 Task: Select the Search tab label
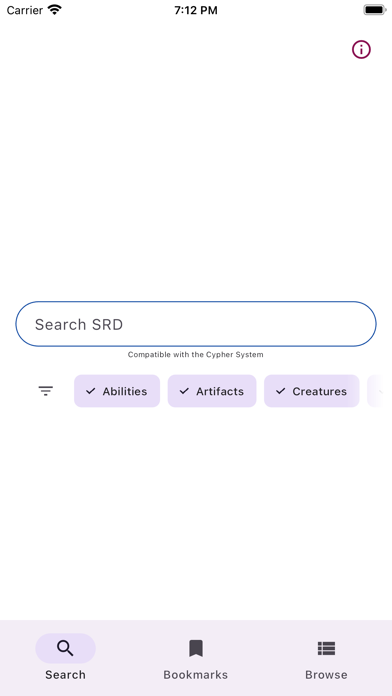click(x=65, y=675)
